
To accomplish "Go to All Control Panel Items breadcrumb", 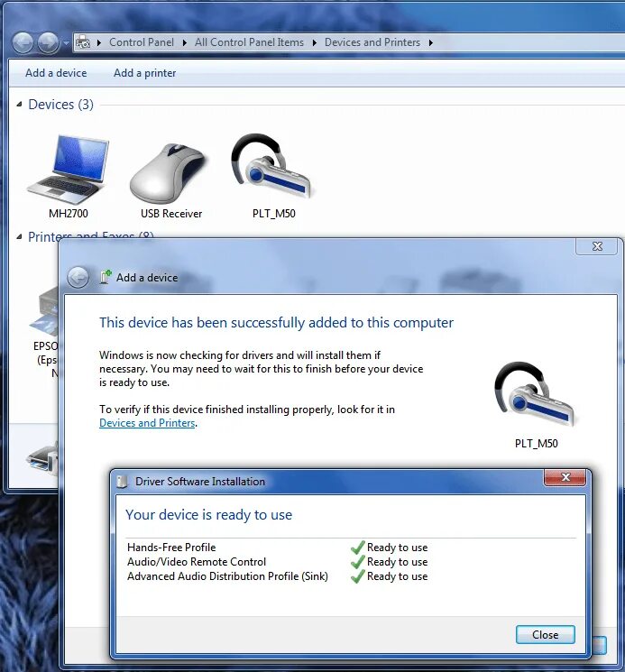I will pos(249,42).
